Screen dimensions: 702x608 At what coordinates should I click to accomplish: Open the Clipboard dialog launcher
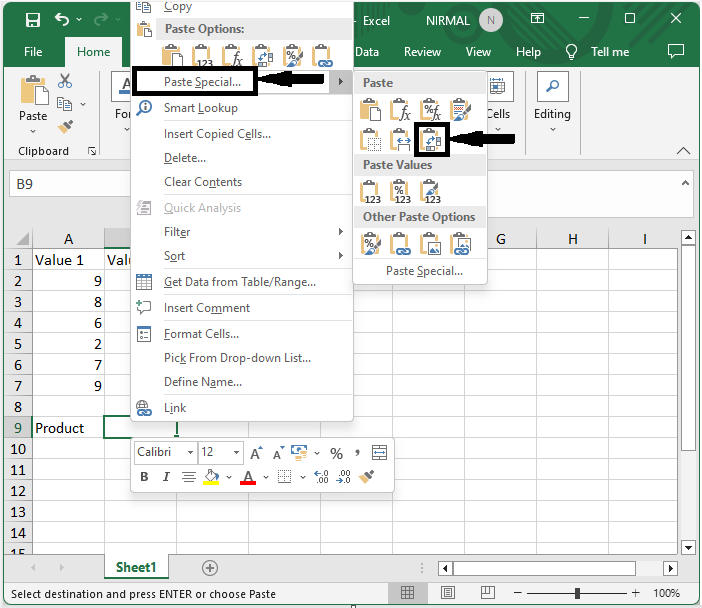click(92, 151)
